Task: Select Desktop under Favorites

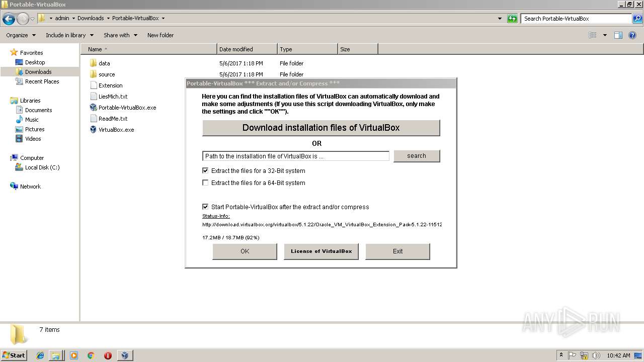Action: (x=35, y=62)
